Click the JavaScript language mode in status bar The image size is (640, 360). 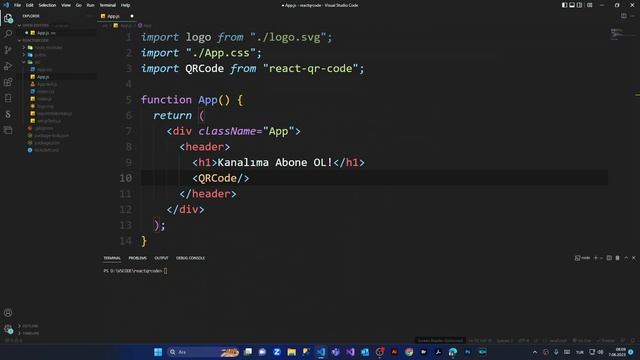[x=558, y=340]
